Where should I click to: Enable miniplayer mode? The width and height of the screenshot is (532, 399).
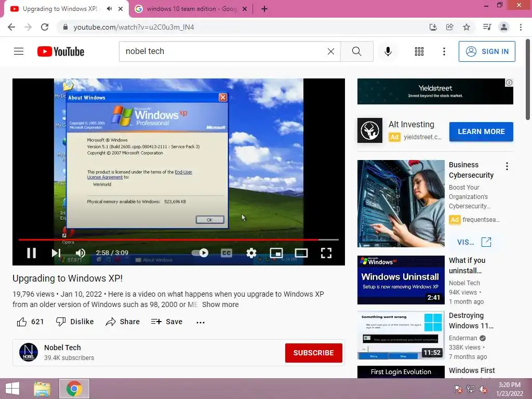pyautogui.click(x=276, y=253)
